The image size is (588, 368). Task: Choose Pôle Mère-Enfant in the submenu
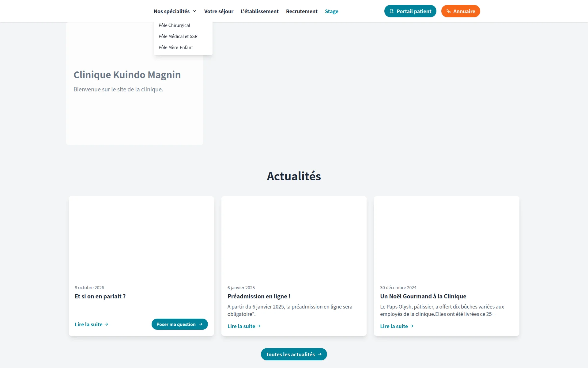[x=183, y=48]
